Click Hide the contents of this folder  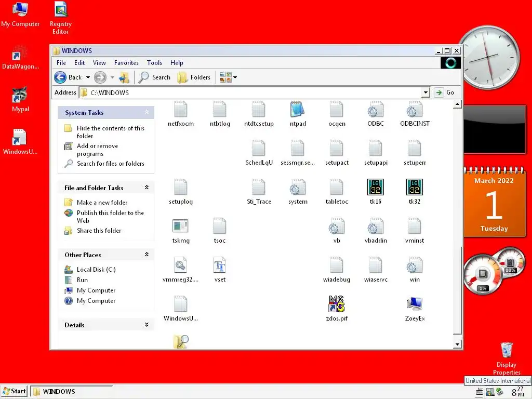(110, 132)
